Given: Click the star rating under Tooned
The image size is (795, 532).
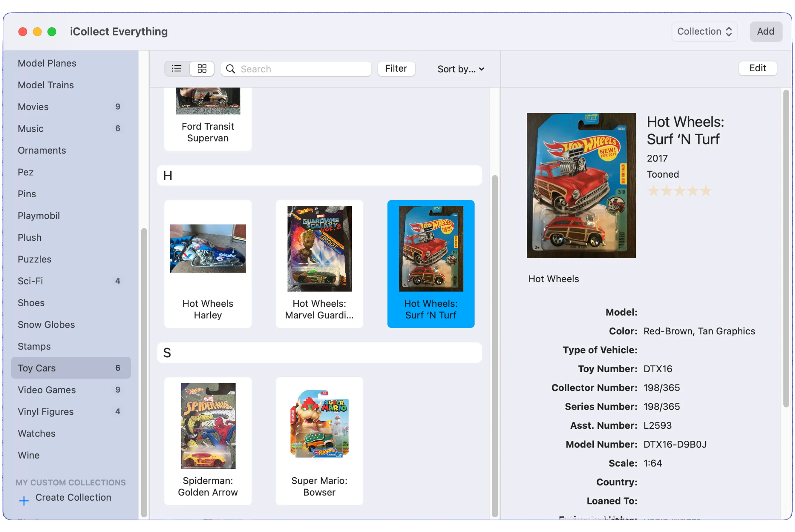Looking at the screenshot, I should click(679, 191).
